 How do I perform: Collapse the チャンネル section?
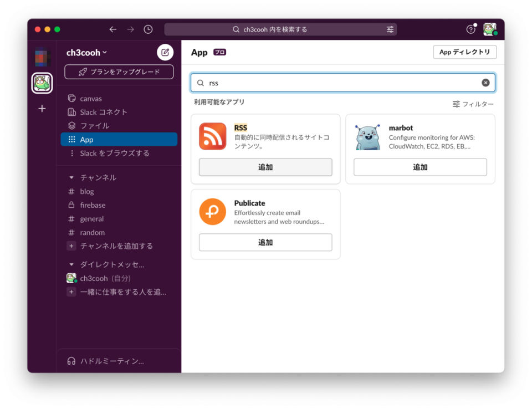pyautogui.click(x=71, y=177)
